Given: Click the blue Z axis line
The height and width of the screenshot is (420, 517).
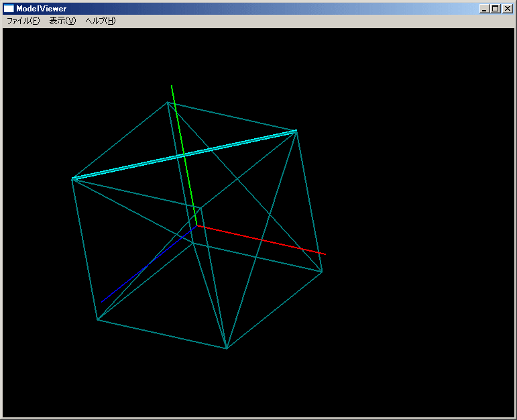Looking at the screenshot, I should (x=149, y=264).
